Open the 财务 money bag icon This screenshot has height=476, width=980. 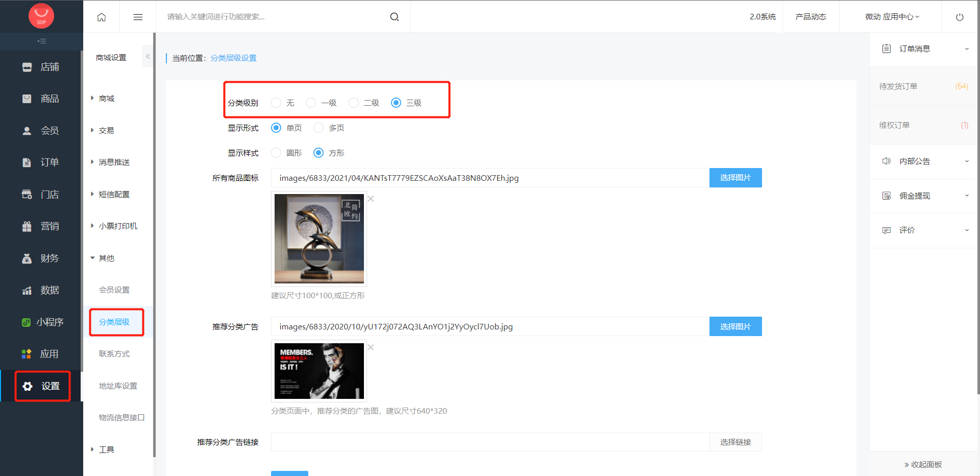tap(27, 258)
